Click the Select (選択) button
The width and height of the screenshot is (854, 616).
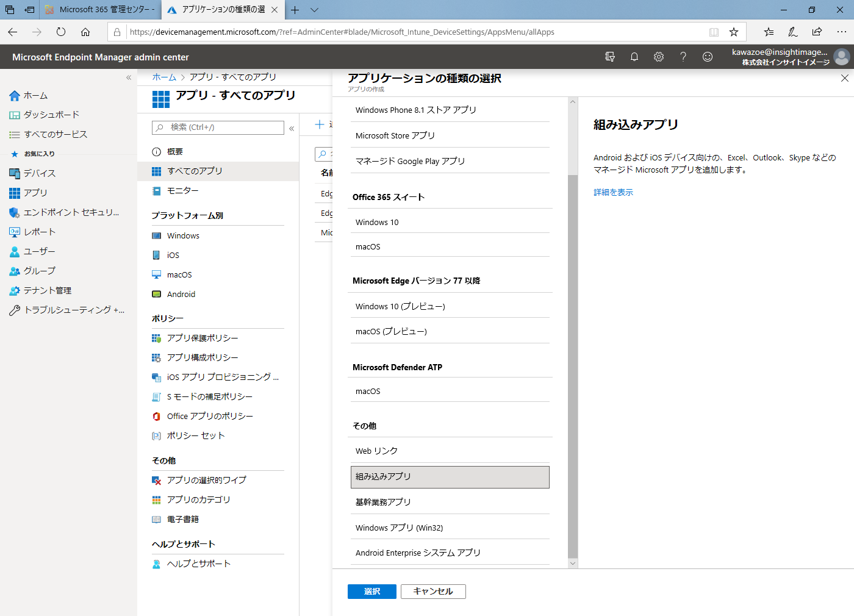click(372, 592)
